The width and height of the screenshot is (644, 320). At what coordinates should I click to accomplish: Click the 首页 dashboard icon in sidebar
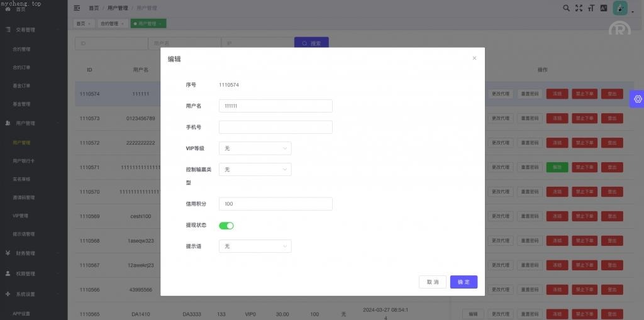point(8,9)
